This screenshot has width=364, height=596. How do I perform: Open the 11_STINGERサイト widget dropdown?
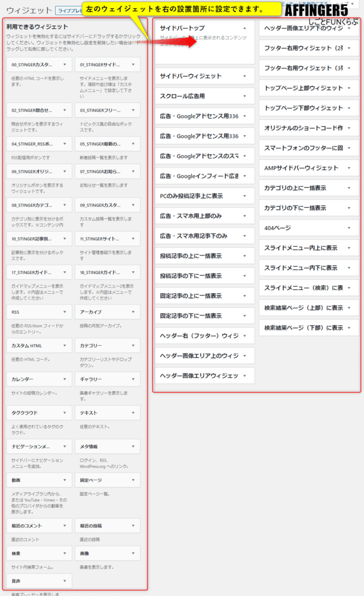tap(133, 239)
